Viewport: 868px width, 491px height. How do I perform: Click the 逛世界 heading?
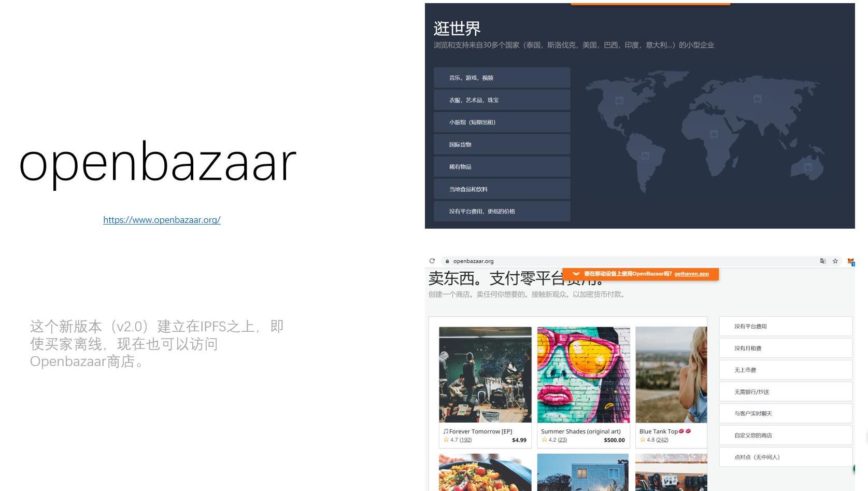click(x=457, y=28)
